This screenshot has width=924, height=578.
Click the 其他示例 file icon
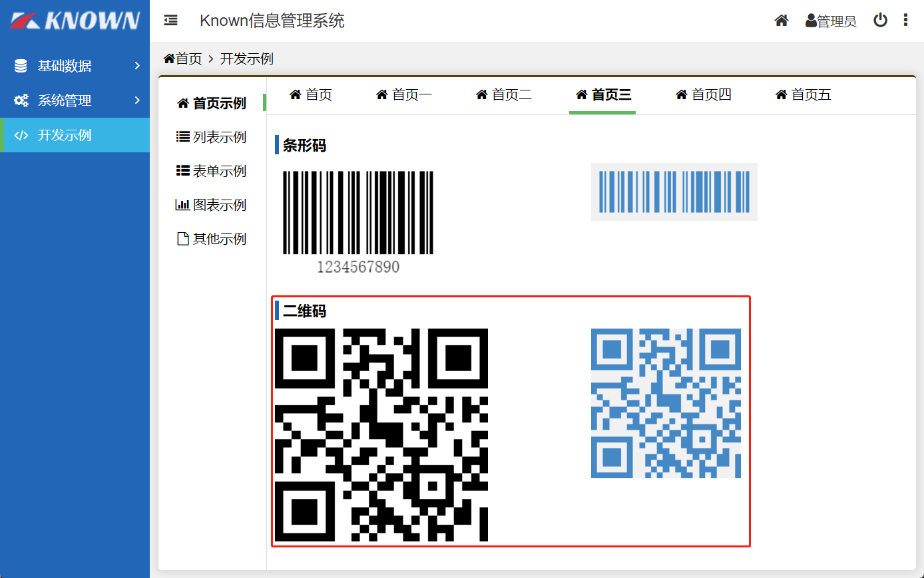[182, 238]
